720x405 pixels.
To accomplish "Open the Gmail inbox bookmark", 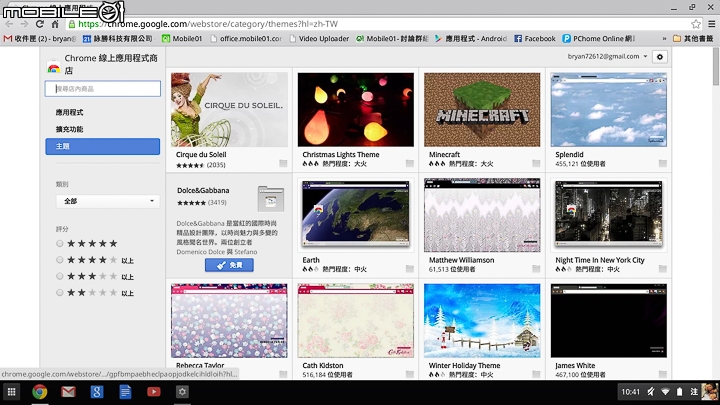I will pos(39,39).
